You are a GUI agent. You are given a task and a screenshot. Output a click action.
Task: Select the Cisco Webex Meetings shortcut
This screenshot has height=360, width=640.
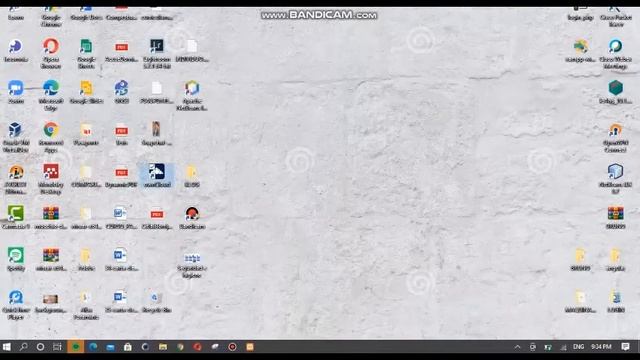616,53
